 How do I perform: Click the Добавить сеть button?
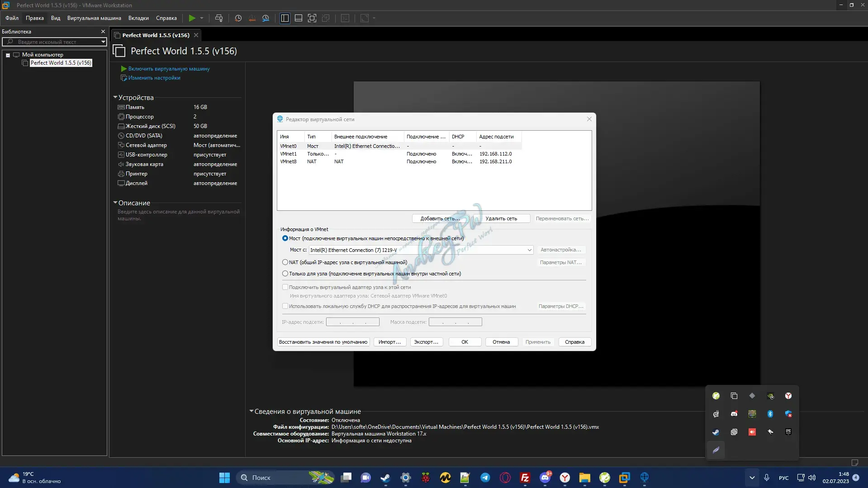[x=440, y=218]
